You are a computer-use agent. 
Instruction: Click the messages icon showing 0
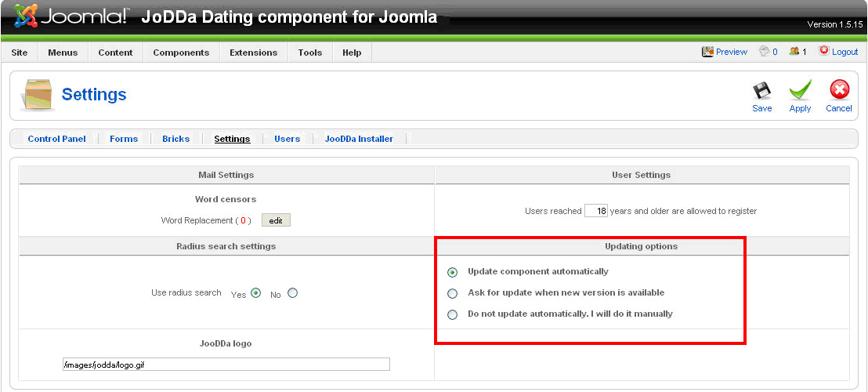(x=765, y=52)
